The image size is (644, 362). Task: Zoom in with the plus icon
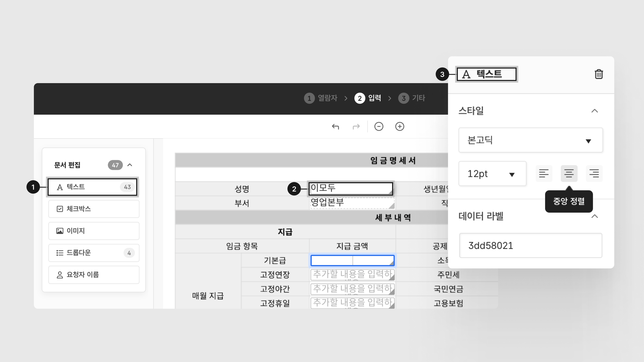click(x=399, y=126)
